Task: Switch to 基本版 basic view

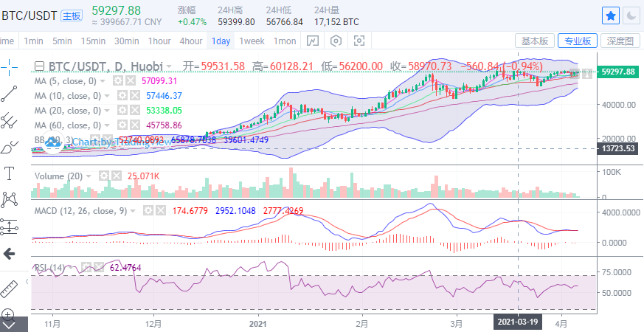Action: point(534,41)
